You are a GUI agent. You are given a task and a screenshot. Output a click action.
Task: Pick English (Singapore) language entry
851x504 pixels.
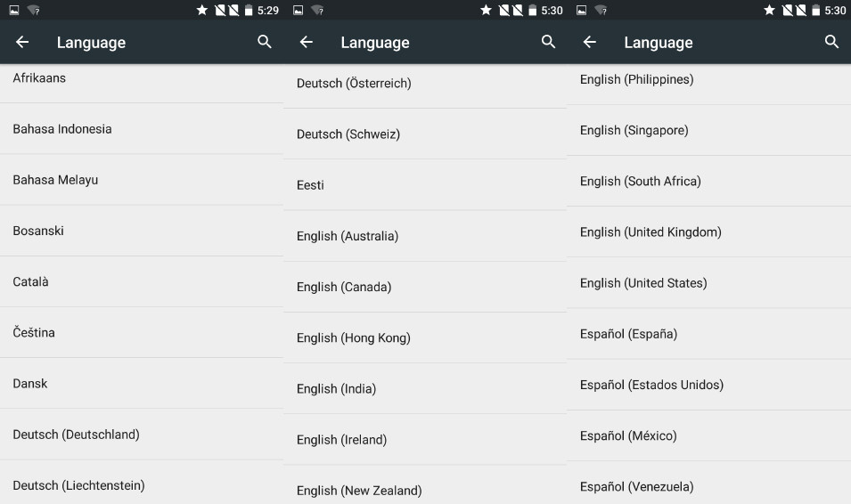click(634, 131)
